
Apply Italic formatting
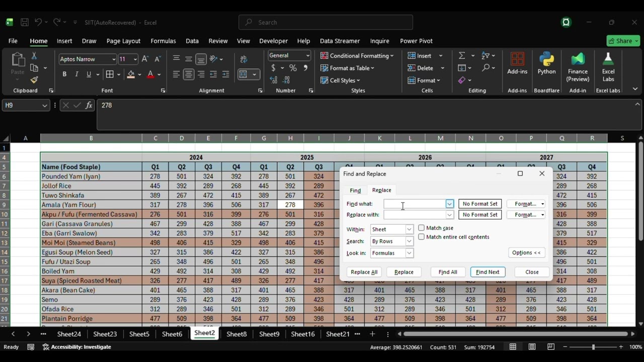[x=76, y=74]
